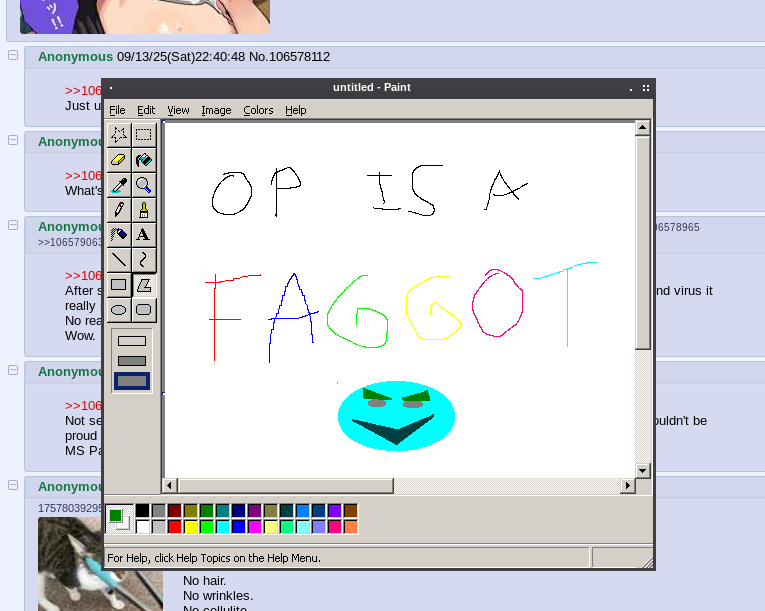Click the horizontal scroll right arrow

pos(628,486)
